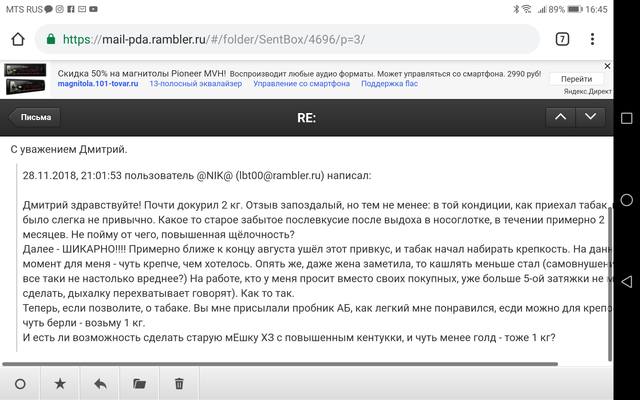The height and width of the screenshot is (400, 640).
Task: Tap the cellular signal strength icon
Action: (542, 9)
